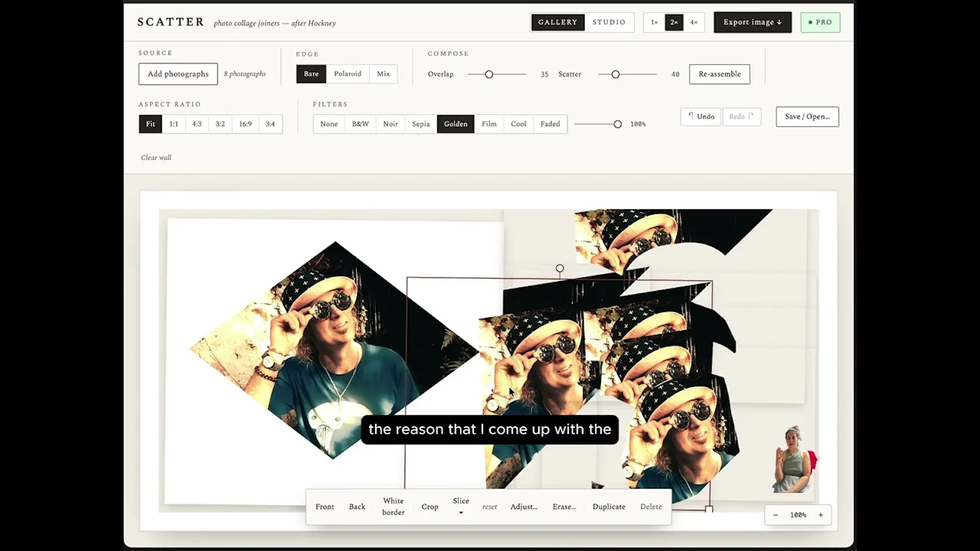980x551 pixels.
Task: Switch to the Gallery view
Action: [557, 22]
